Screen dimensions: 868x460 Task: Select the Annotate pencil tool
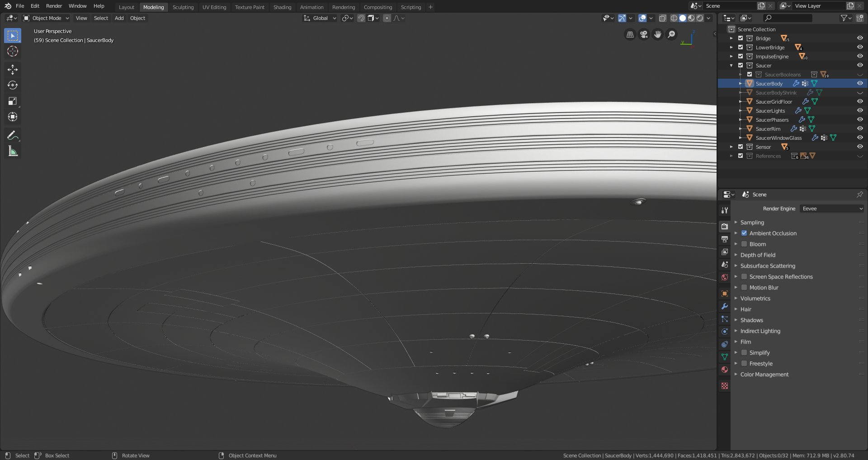(x=13, y=135)
